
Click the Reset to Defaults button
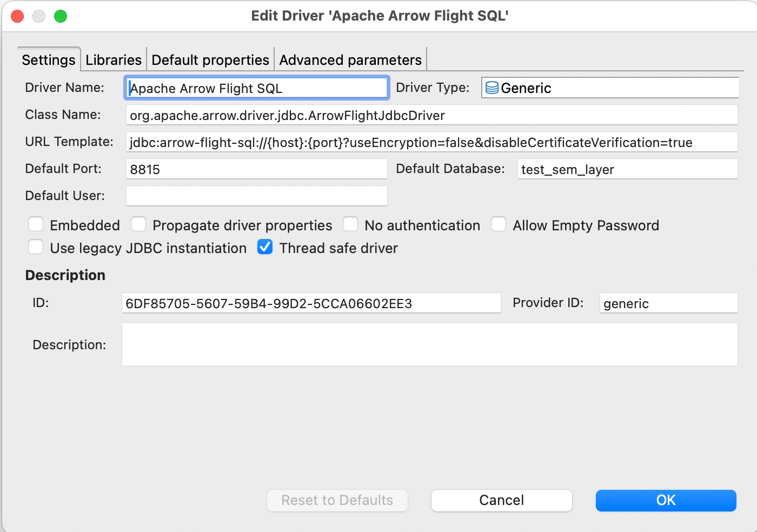pyautogui.click(x=337, y=500)
